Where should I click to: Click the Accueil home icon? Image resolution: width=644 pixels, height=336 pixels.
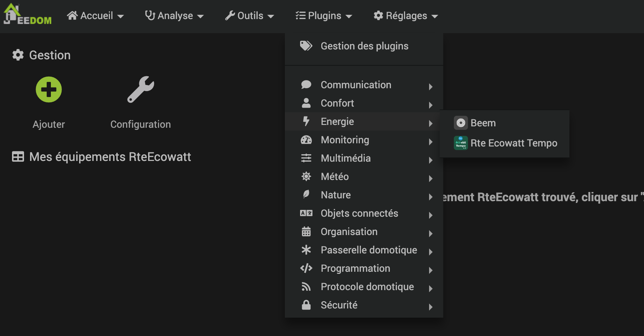[72, 16]
